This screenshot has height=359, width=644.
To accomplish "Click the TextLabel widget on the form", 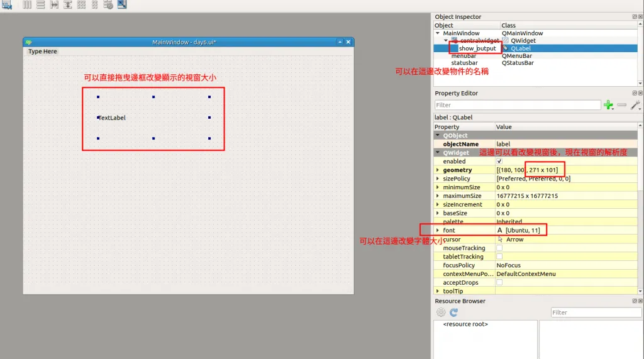I will pyautogui.click(x=112, y=118).
